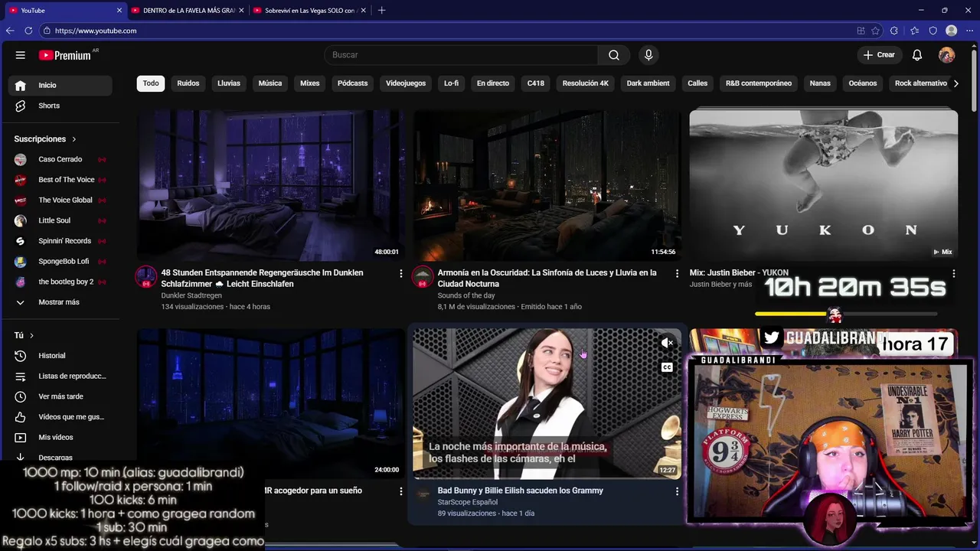Viewport: 980px width, 551px height.
Task: Select the En directo filter chip
Action: coord(493,83)
